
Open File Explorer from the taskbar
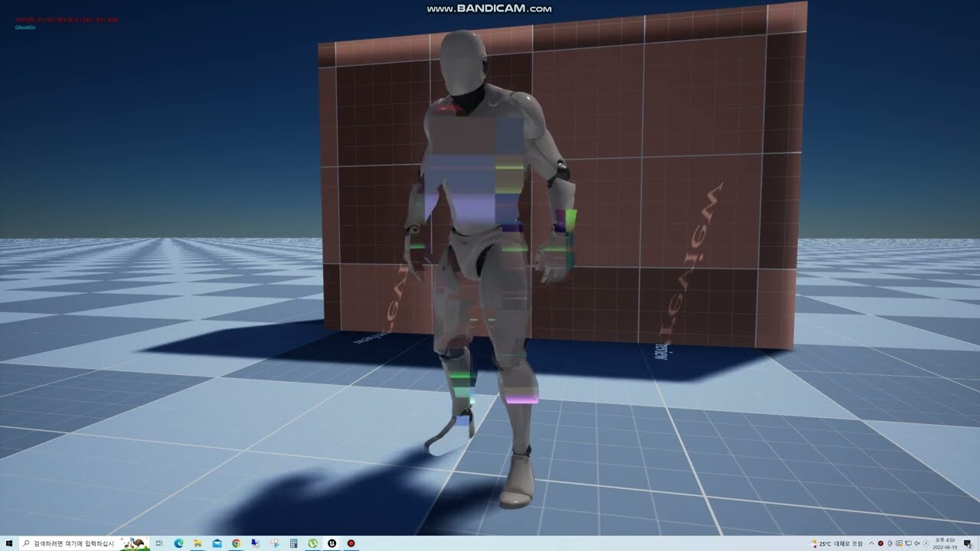pos(198,543)
